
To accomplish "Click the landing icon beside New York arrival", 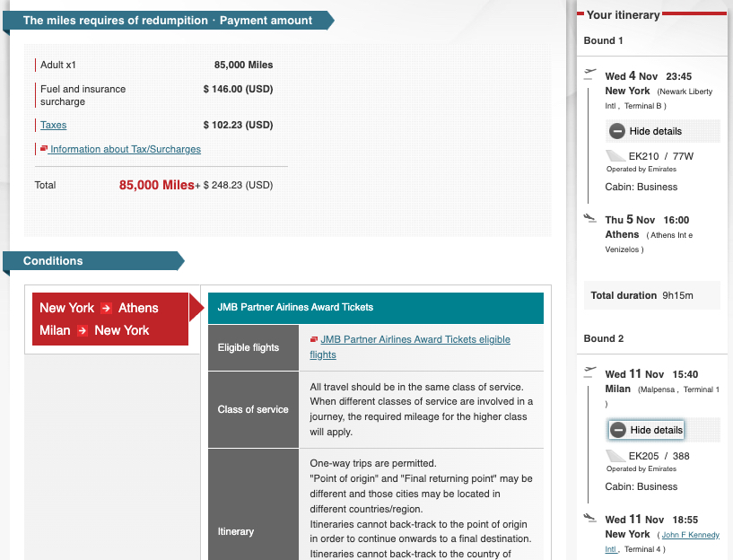I will [590, 516].
